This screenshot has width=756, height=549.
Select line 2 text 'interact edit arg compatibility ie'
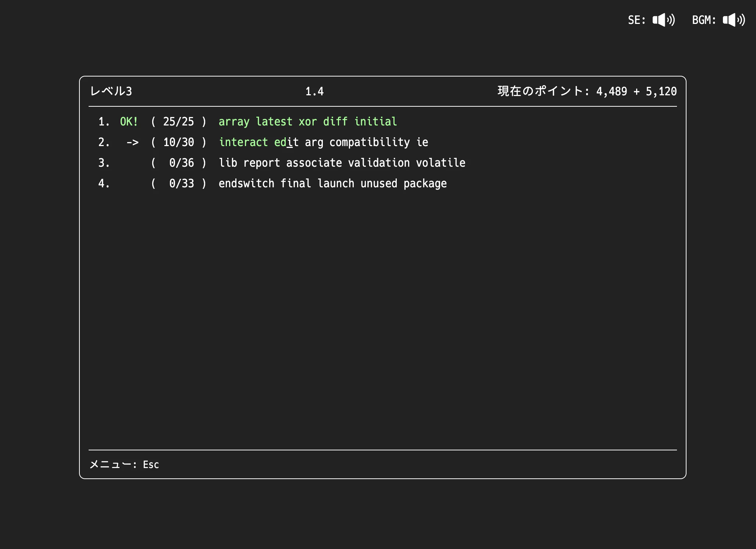tap(324, 142)
